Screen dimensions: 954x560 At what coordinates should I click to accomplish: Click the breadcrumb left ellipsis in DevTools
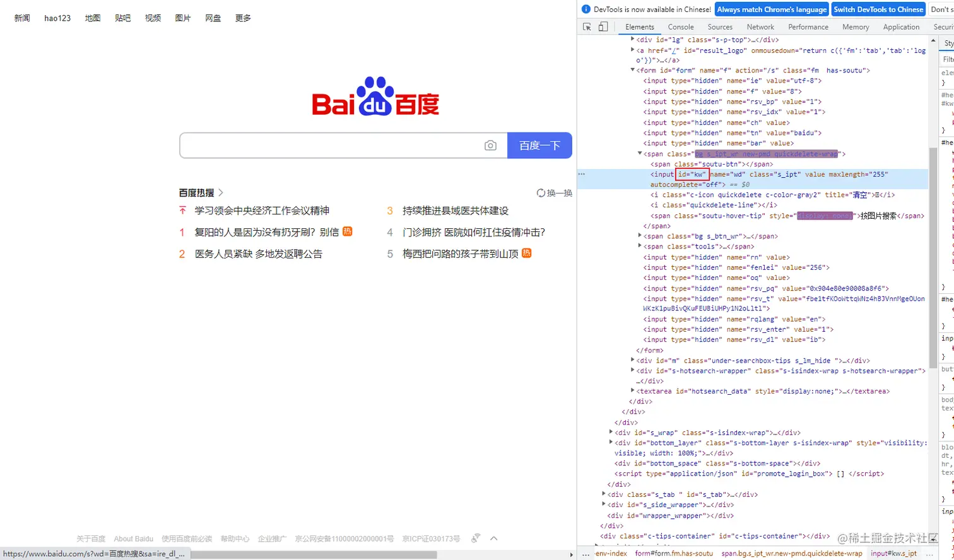[x=586, y=554]
